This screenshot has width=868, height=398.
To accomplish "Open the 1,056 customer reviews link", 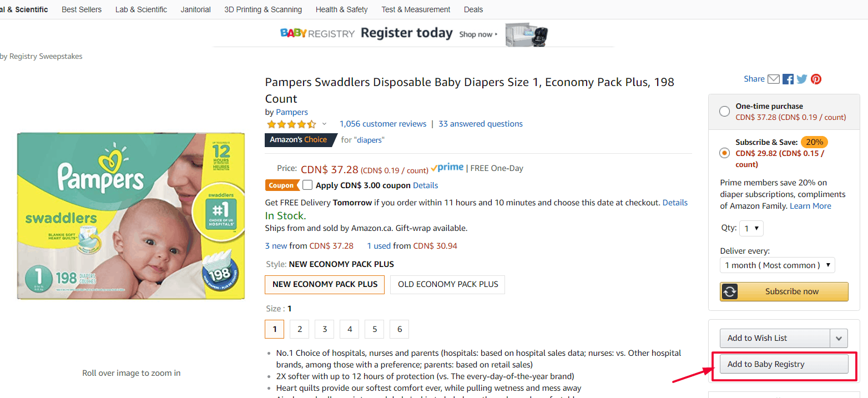I will (383, 124).
